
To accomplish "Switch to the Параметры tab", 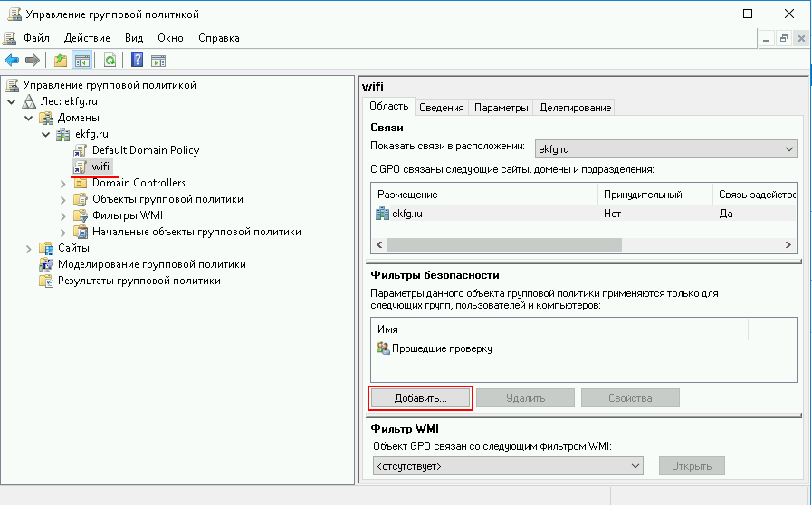I will 501,107.
